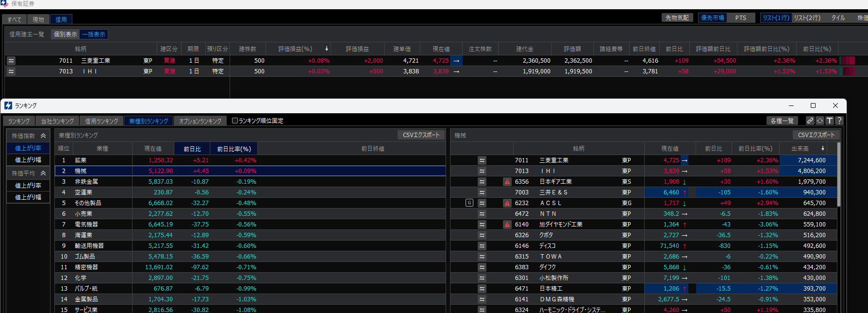Click the T text-size icon
Viewport: 868px width, 313px height.
coord(830,121)
